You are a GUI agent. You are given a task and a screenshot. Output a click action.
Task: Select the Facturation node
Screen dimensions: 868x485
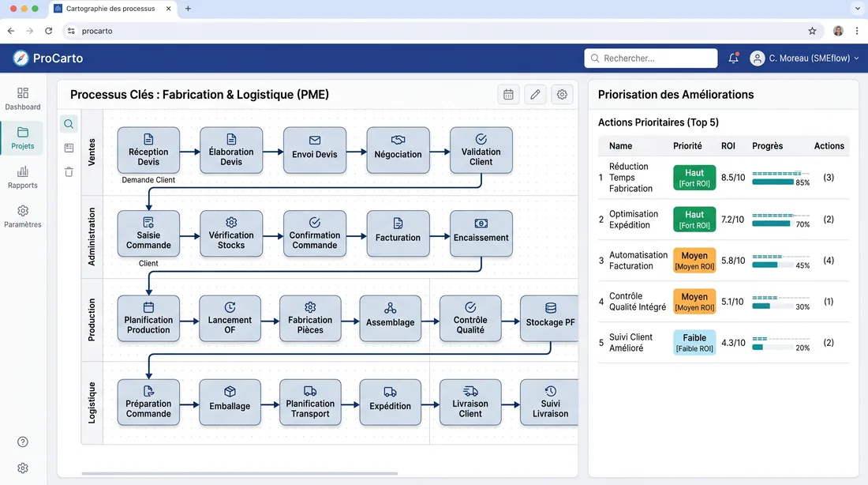pos(398,234)
